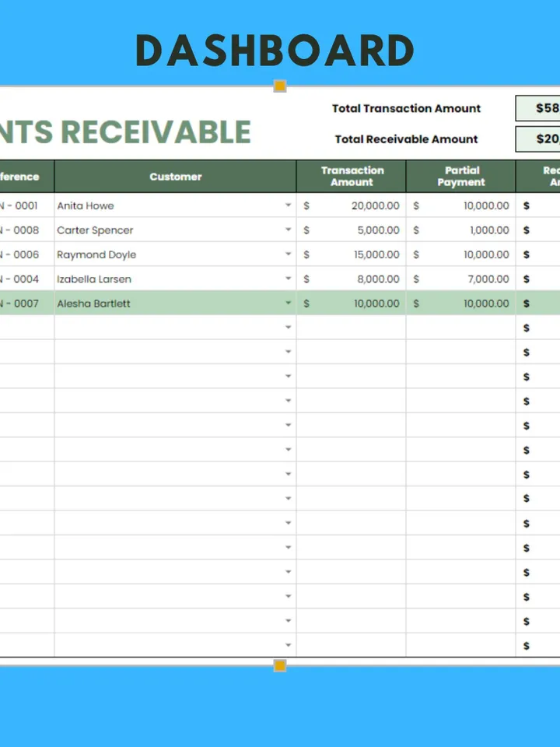Click Anita Howe's 10,000.00 partial payment
The width and height of the screenshot is (560, 747).
point(461,205)
